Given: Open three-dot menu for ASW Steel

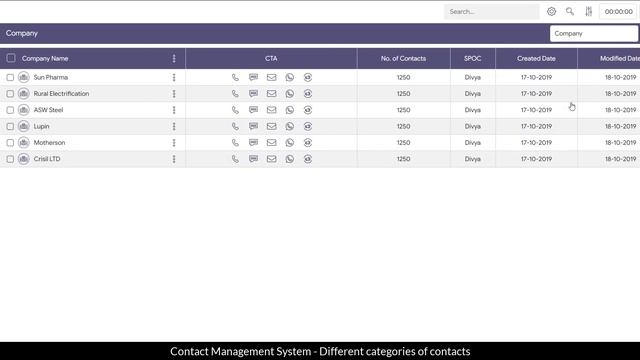Looking at the screenshot, I should [174, 110].
